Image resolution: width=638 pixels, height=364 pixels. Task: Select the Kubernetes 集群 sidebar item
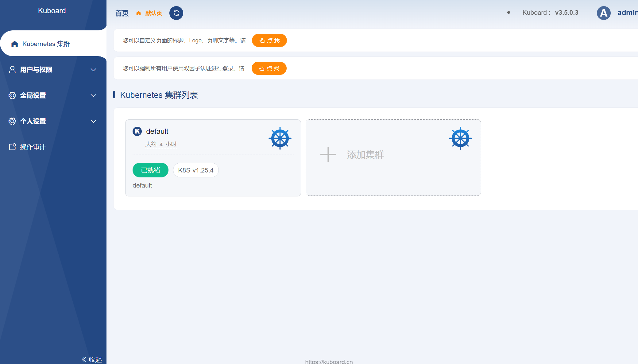click(46, 44)
